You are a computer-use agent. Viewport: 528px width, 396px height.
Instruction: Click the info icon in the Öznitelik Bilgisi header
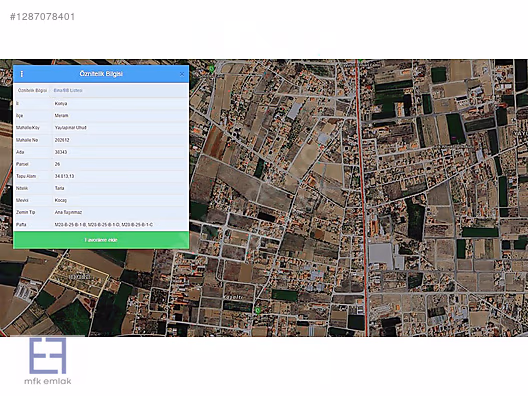tap(22, 74)
